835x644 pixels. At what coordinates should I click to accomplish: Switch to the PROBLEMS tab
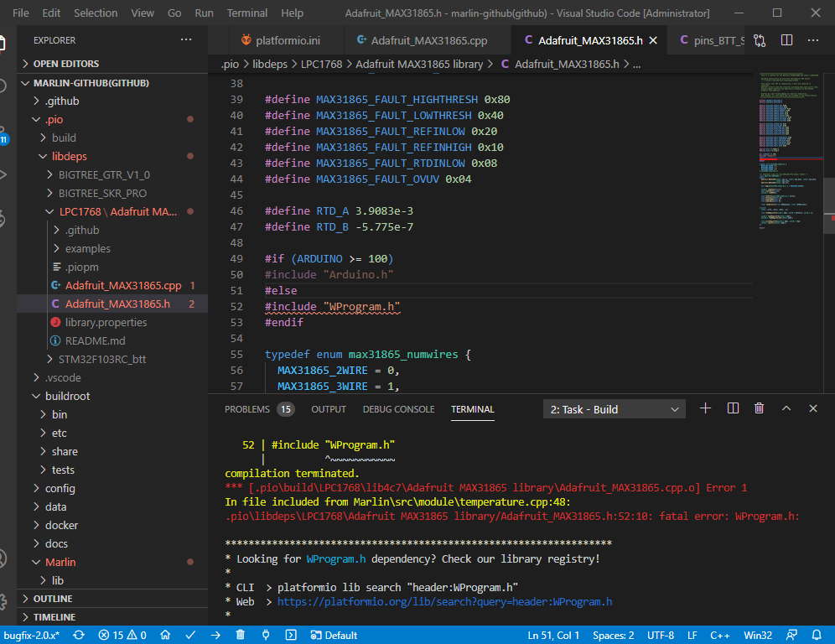tap(247, 409)
